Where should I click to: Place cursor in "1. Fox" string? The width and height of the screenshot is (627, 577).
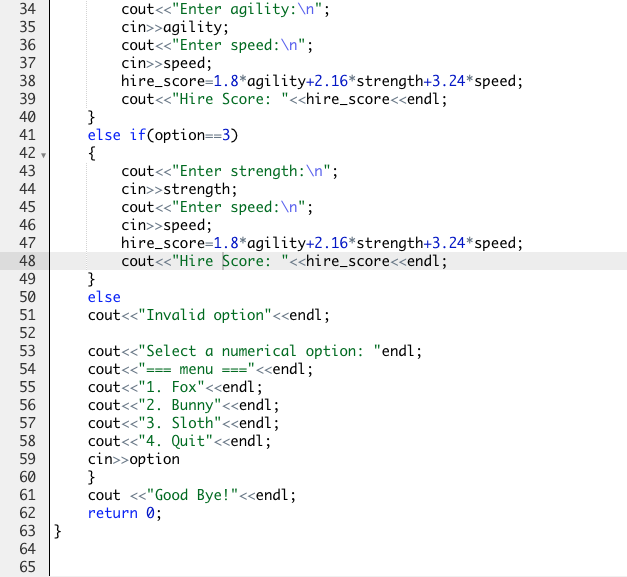pos(172,387)
